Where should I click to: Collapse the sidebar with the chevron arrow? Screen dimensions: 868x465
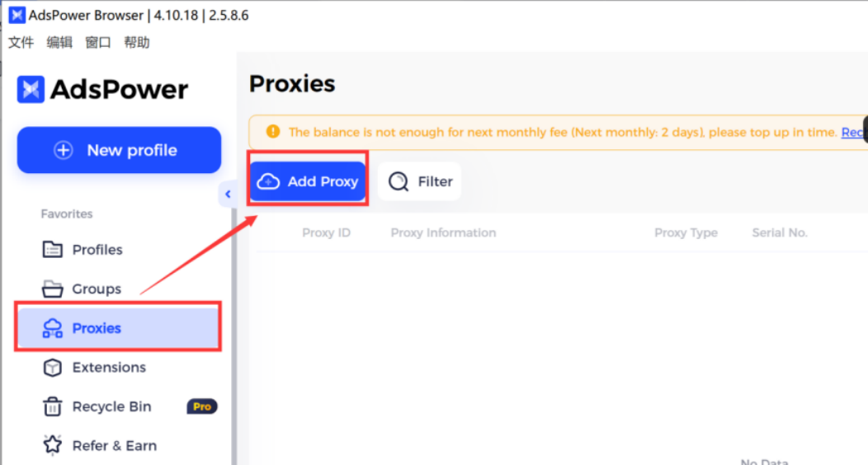tap(228, 194)
